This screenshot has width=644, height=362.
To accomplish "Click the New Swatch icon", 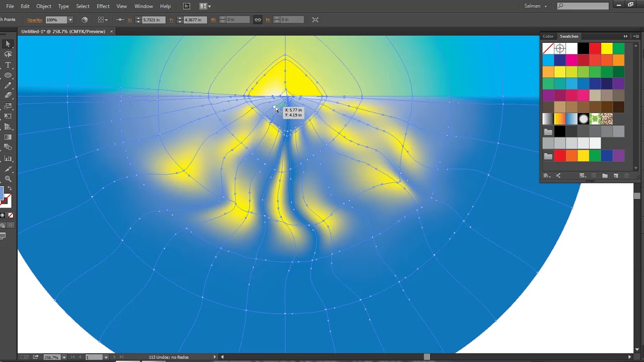I will tap(615, 175).
